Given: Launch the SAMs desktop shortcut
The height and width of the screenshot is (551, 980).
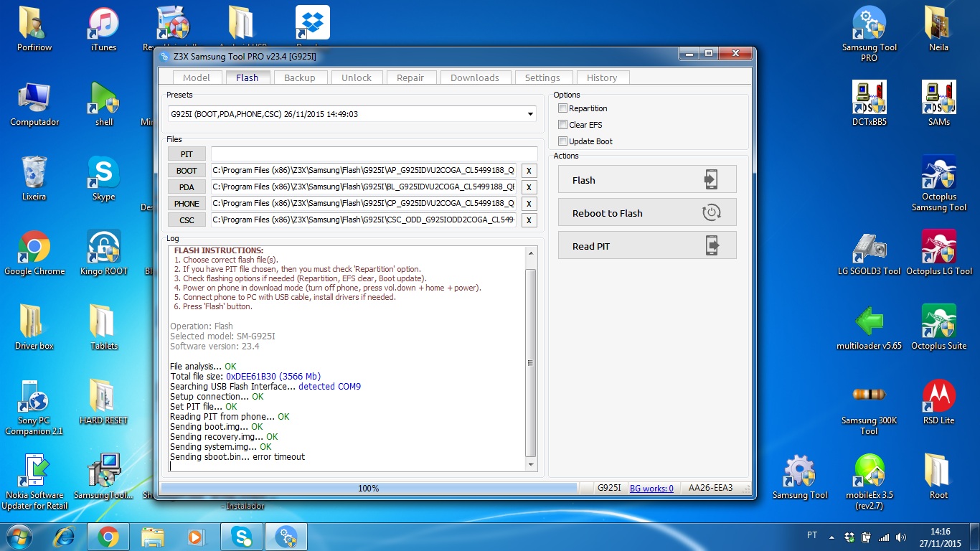Looking at the screenshot, I should tap(938, 104).
